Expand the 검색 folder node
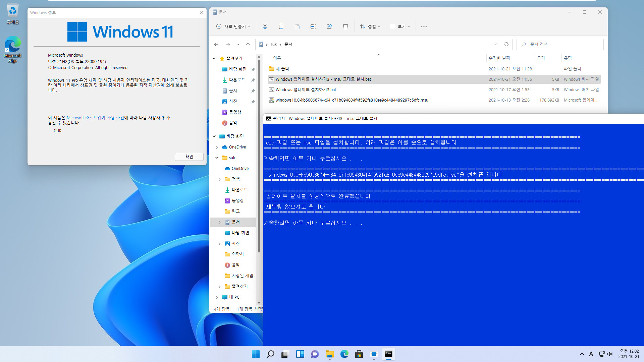644x362 pixels. tap(220, 179)
